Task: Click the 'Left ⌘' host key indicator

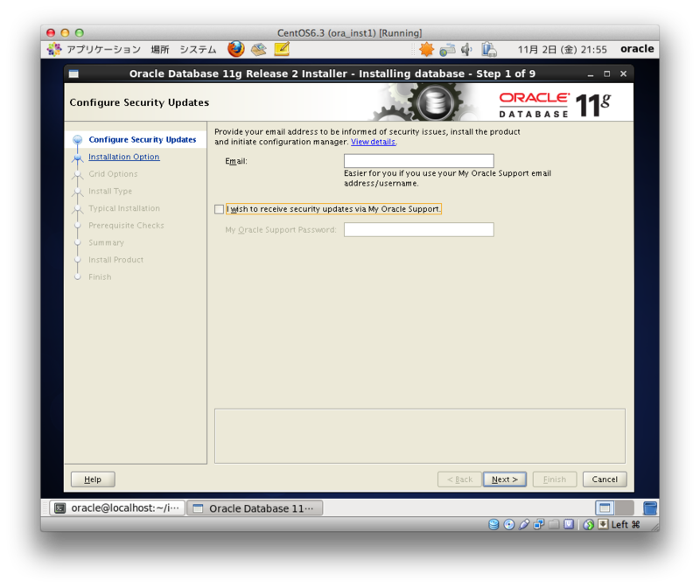Action: point(626,525)
